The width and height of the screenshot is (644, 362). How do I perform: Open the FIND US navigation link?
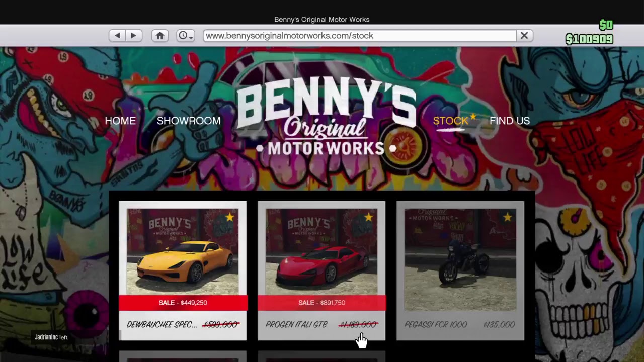click(510, 121)
